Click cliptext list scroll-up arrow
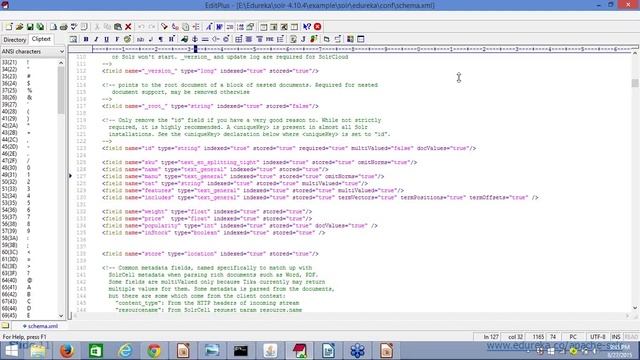The height and width of the screenshot is (360, 640). pos(61,62)
